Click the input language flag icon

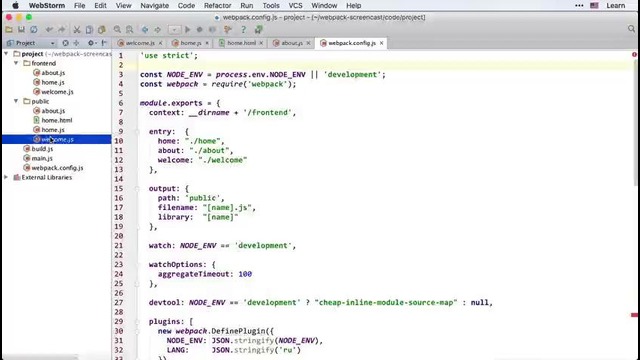coord(594,6)
